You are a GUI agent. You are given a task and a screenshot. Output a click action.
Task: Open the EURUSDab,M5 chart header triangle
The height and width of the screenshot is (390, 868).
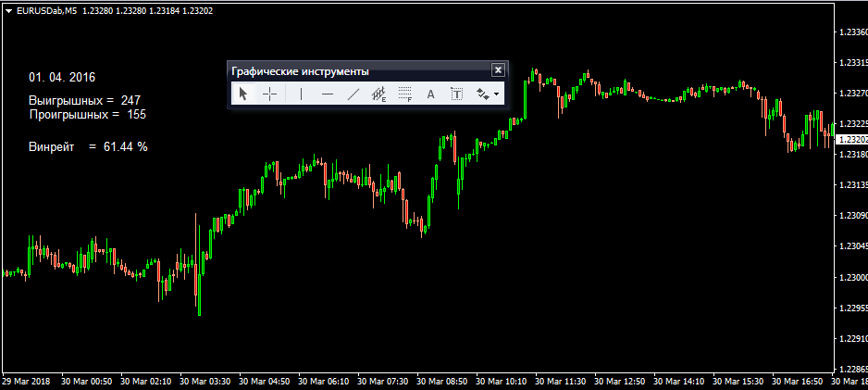pos(9,11)
